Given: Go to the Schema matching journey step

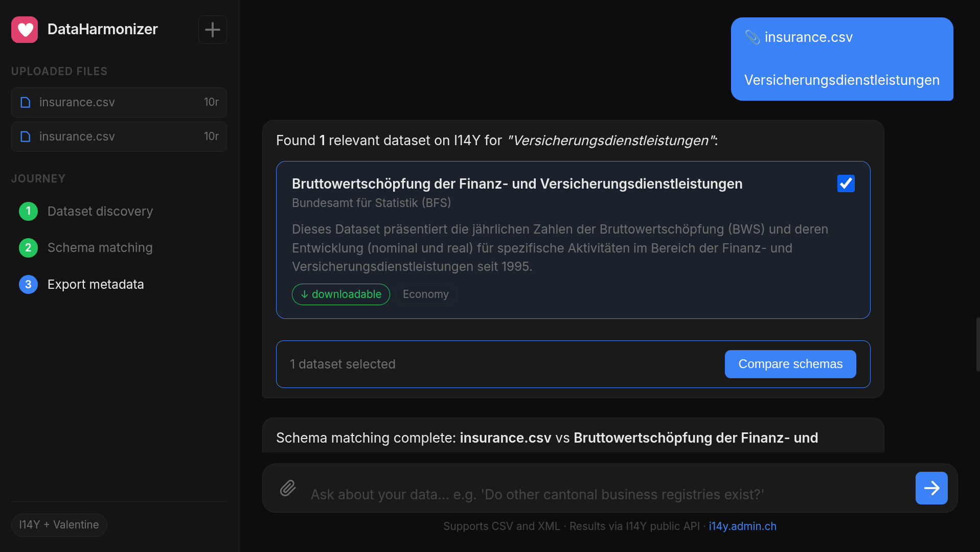Looking at the screenshot, I should pos(100,248).
